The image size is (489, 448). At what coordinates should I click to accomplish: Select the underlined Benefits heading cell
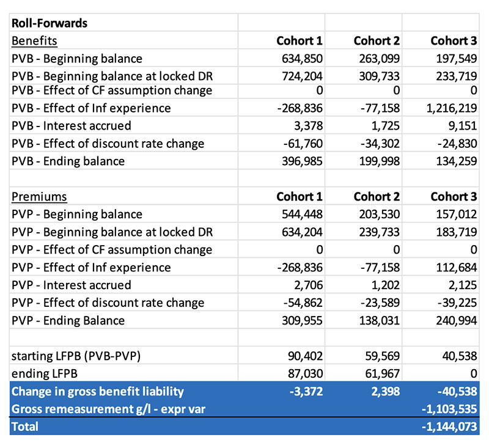pos(34,41)
